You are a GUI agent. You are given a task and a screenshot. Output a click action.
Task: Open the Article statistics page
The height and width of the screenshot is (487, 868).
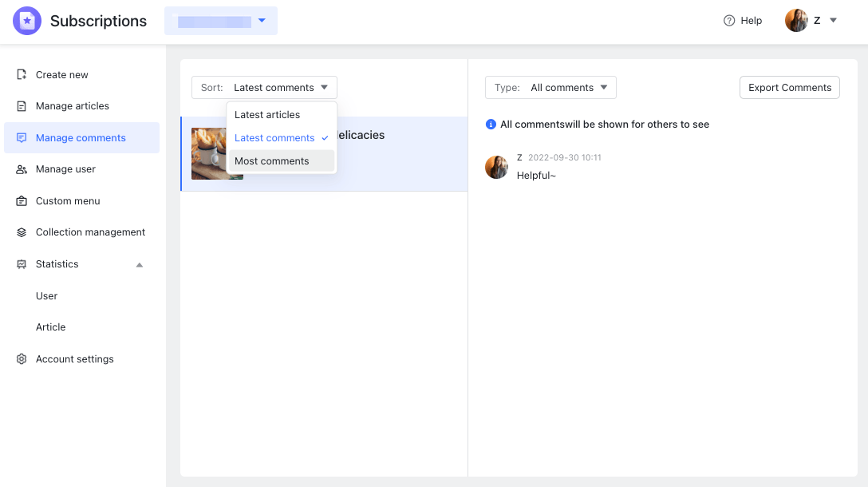coord(50,327)
